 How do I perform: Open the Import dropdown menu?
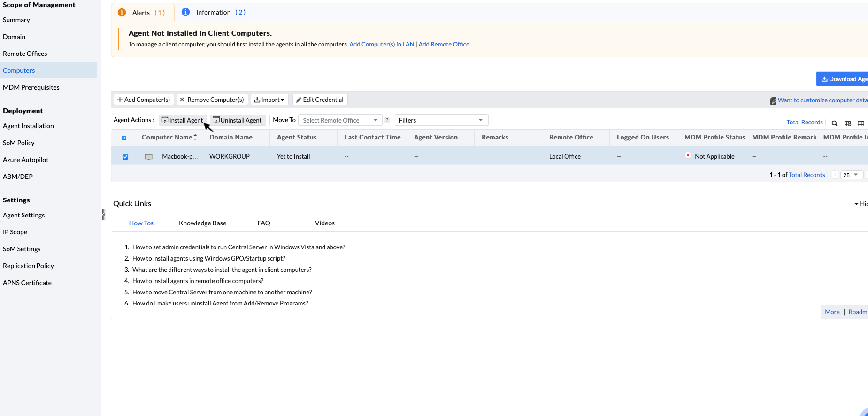[269, 100]
